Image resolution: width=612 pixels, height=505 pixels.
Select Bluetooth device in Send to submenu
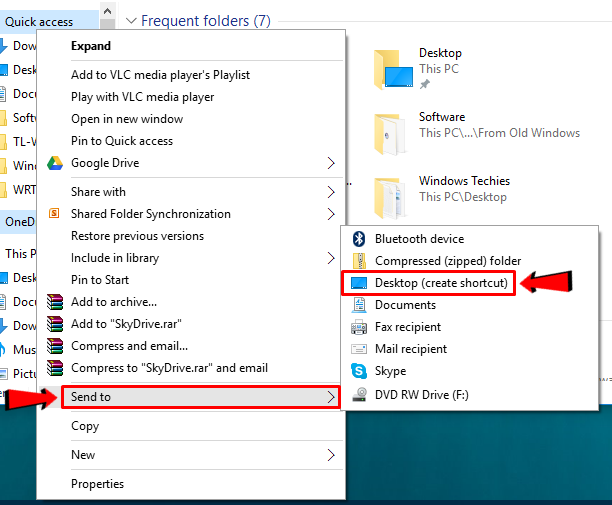click(x=470, y=239)
